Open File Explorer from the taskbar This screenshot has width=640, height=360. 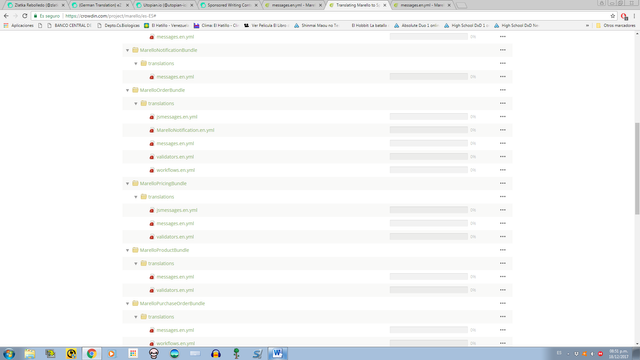pyautogui.click(x=30, y=353)
